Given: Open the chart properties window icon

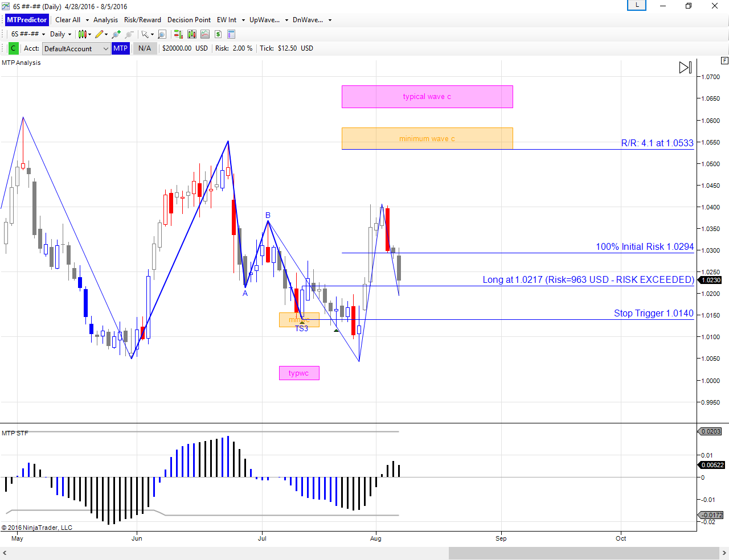Looking at the screenshot, I should [x=231, y=34].
